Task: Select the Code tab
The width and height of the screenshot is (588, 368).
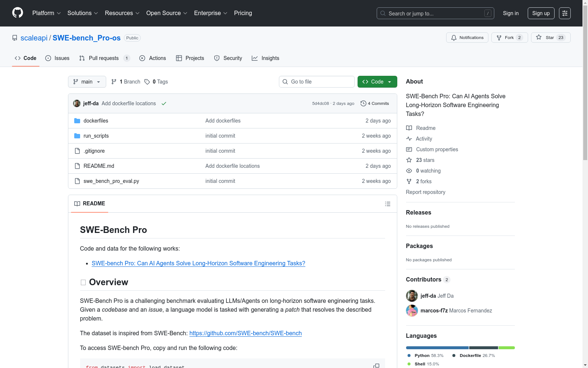Action: click(x=26, y=58)
